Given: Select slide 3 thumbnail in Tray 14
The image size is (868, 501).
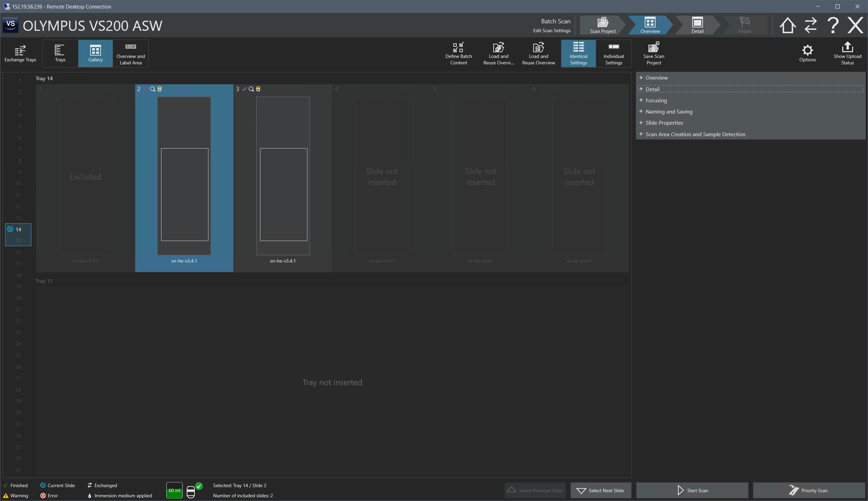Looking at the screenshot, I should (283, 176).
